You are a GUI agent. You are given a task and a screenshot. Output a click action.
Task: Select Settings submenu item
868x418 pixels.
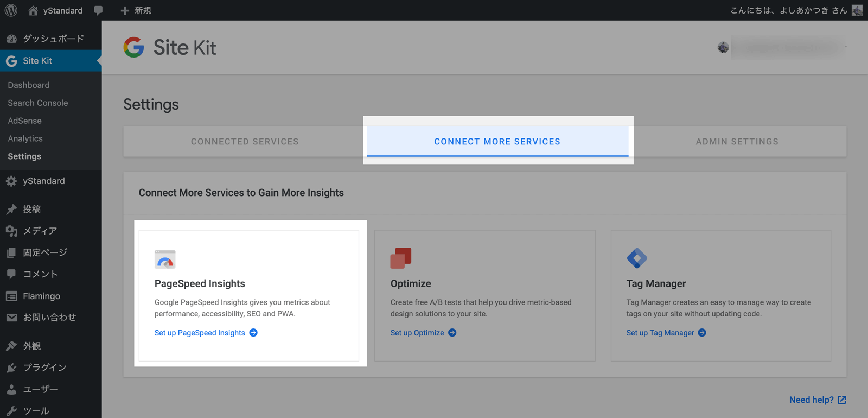click(24, 156)
